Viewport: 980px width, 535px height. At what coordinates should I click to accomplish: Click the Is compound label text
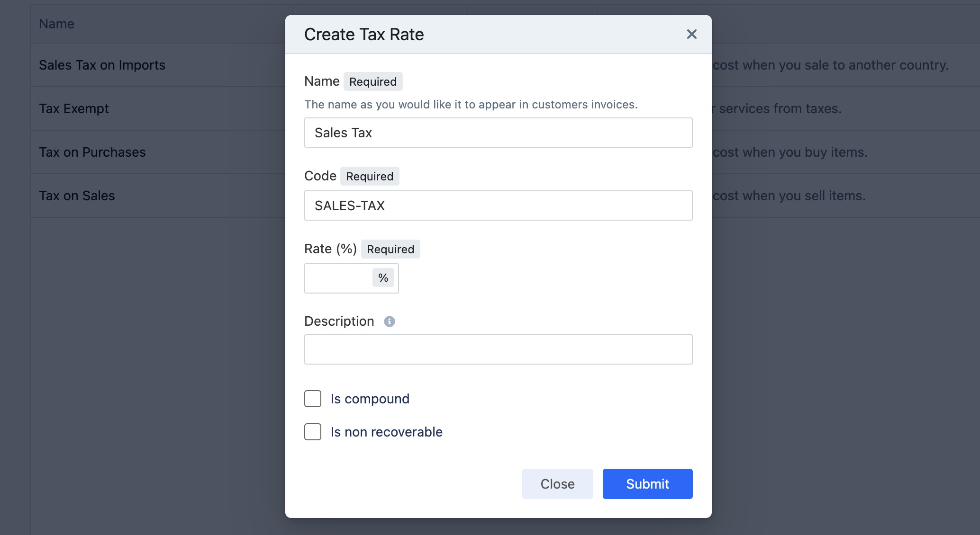370,399
